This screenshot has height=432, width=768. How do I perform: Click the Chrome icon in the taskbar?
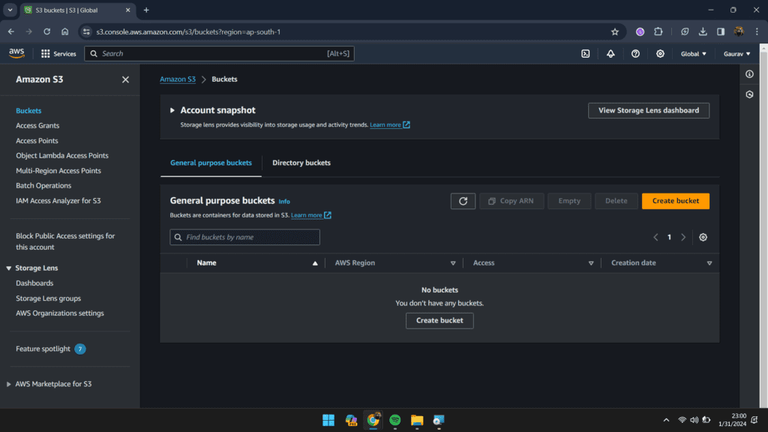click(x=373, y=420)
